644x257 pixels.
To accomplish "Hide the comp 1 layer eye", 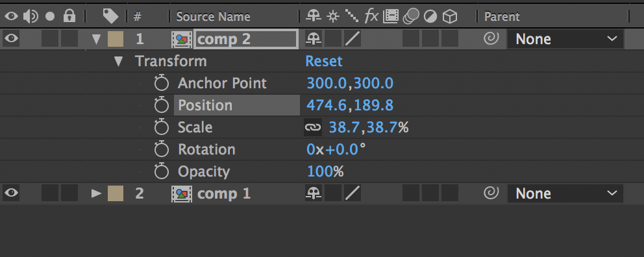I will [x=11, y=193].
